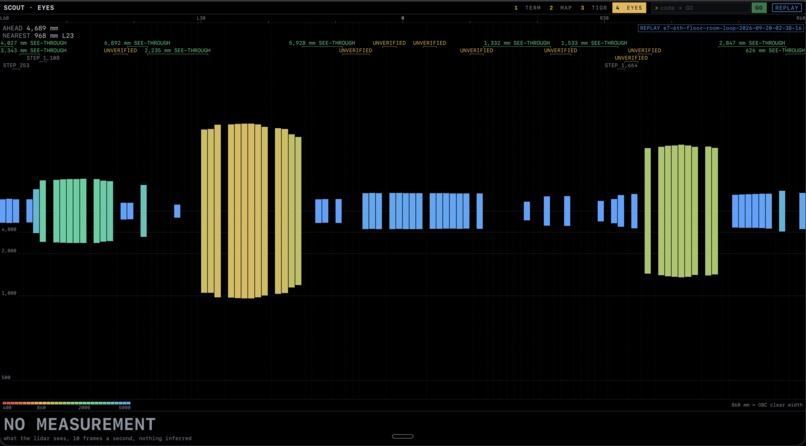
Task: Click the "626 mm SEE-THROUGH" label
Action: pos(775,50)
